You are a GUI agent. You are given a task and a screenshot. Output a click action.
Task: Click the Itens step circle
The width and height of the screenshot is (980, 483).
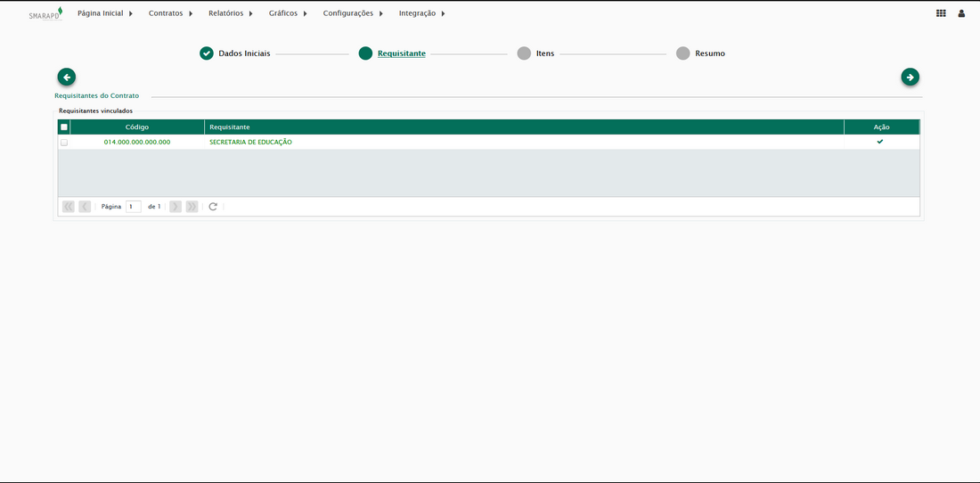(x=525, y=53)
